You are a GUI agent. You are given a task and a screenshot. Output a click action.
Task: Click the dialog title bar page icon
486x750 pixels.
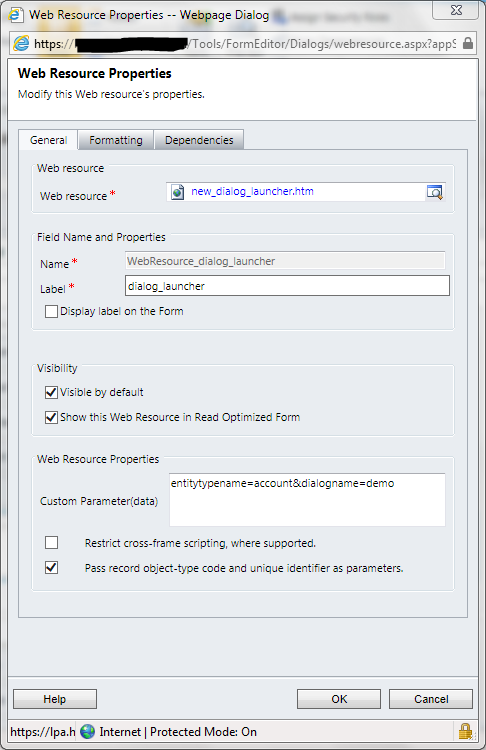[16, 15]
